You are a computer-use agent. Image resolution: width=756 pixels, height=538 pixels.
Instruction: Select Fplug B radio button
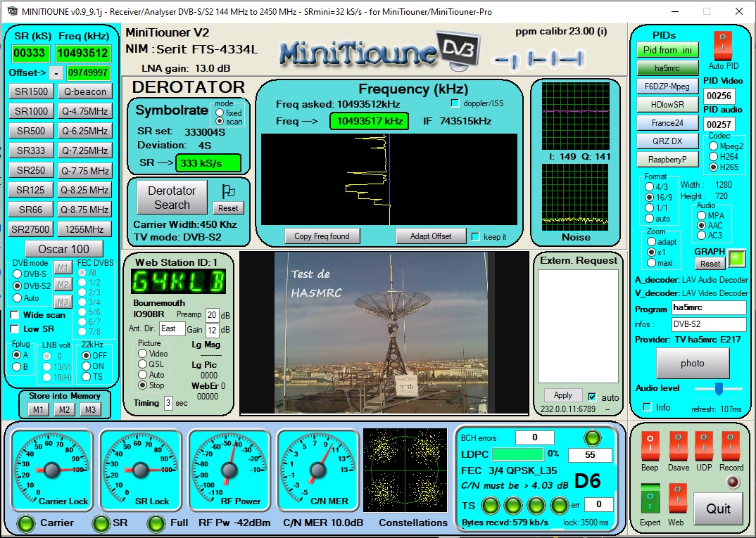pyautogui.click(x=17, y=367)
